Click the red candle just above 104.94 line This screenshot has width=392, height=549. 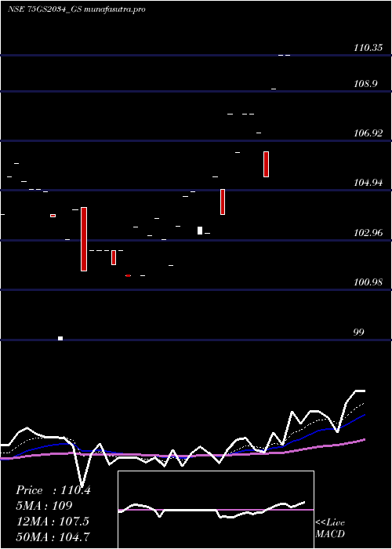point(266,164)
